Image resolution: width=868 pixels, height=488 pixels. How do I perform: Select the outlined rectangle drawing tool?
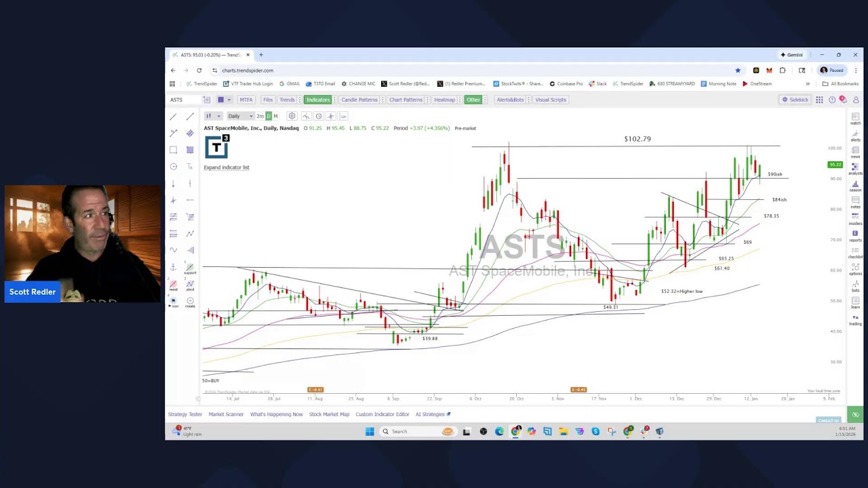(x=174, y=150)
